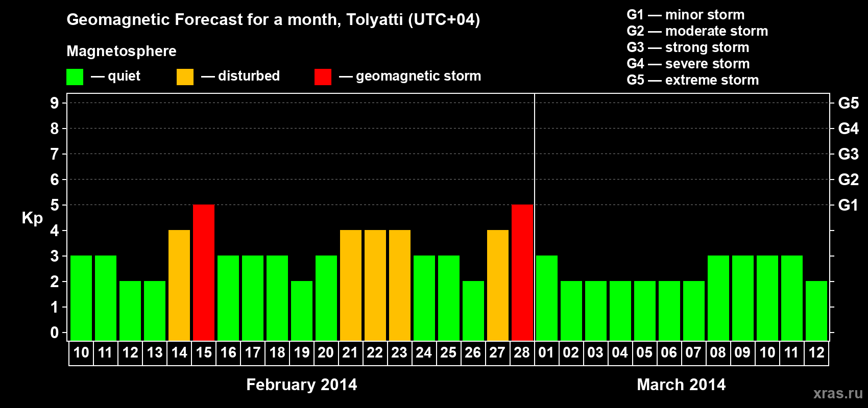
Task: Click the right-axis 'G5' label
Action: pos(848,103)
